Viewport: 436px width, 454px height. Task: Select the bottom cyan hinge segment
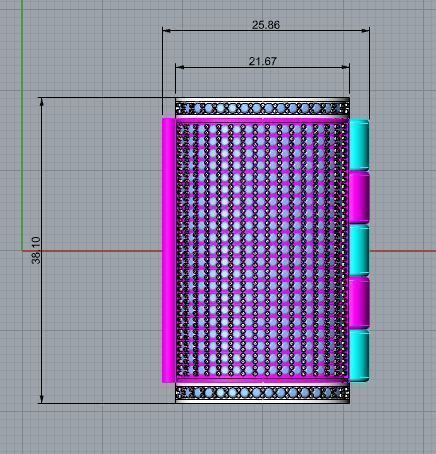[x=359, y=355]
